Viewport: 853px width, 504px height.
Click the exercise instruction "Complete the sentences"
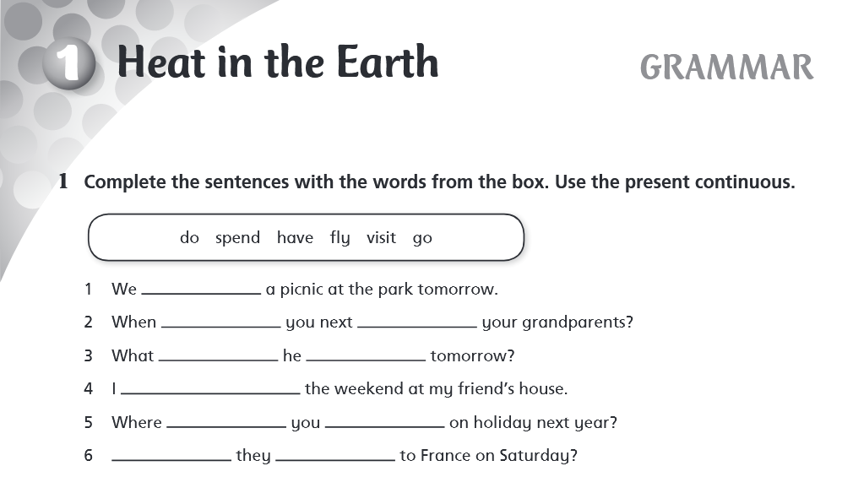coord(439,182)
